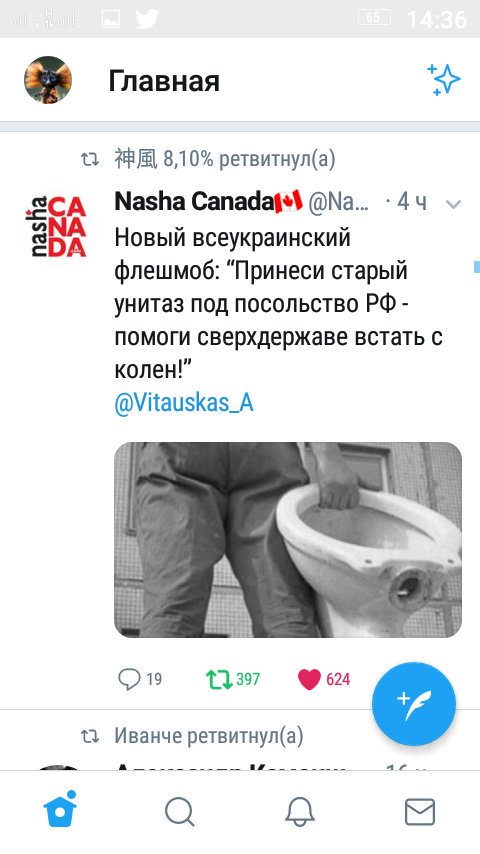Viewport: 480px width, 854px height.
Task: Open the Messages envelope tab
Action: point(420,812)
